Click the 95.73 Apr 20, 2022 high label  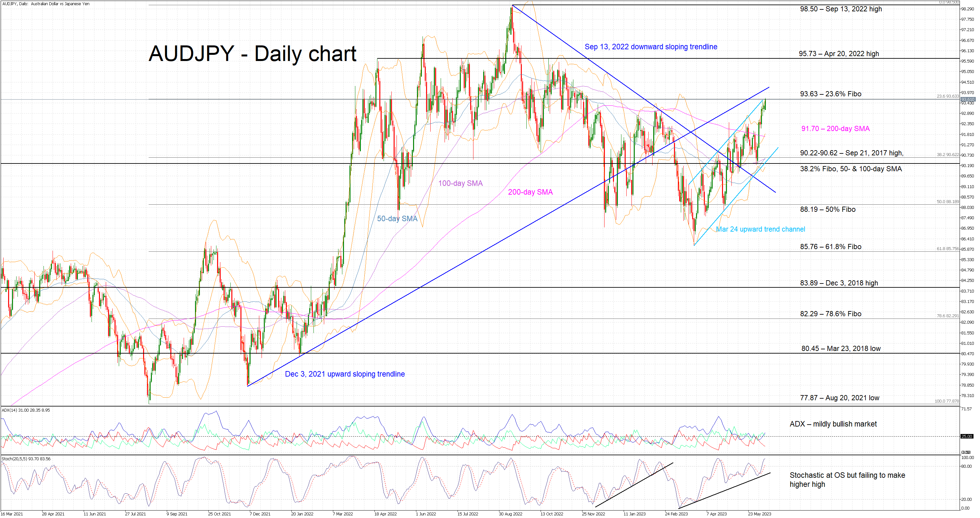(x=839, y=54)
